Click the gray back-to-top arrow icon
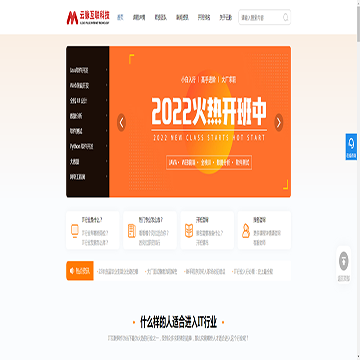360x360 pixels. tap(344, 261)
